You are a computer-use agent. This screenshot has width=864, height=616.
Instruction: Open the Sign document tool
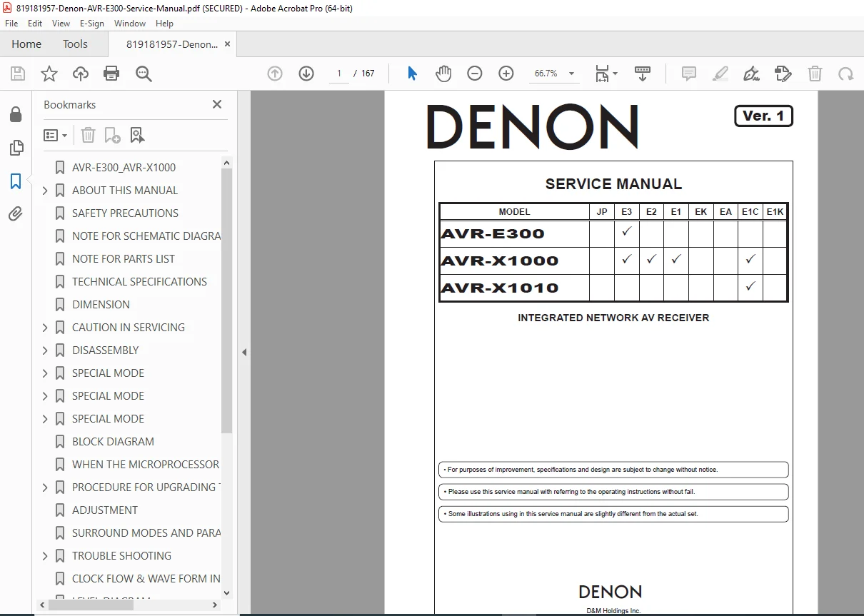click(x=751, y=74)
